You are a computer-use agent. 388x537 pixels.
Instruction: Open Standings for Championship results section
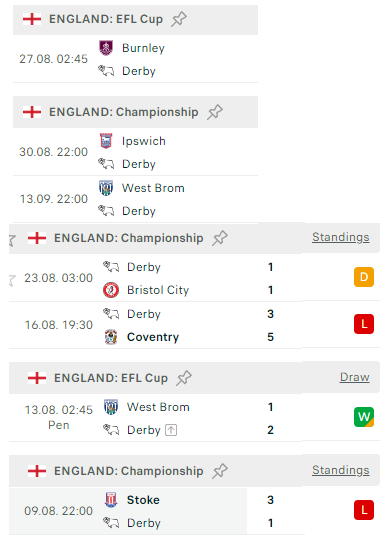[340, 237]
